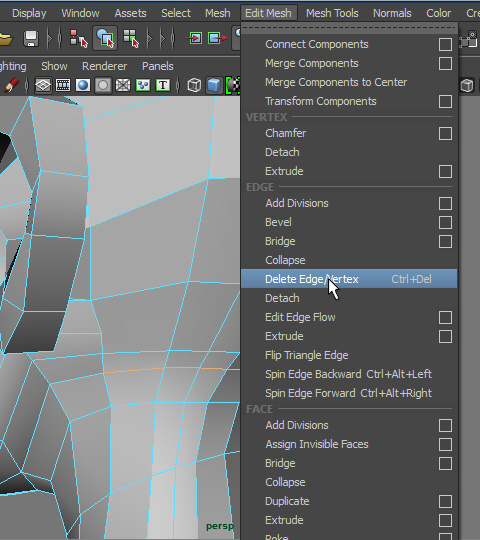Open options box for Connect Components
This screenshot has height=540, width=480.
point(445,44)
